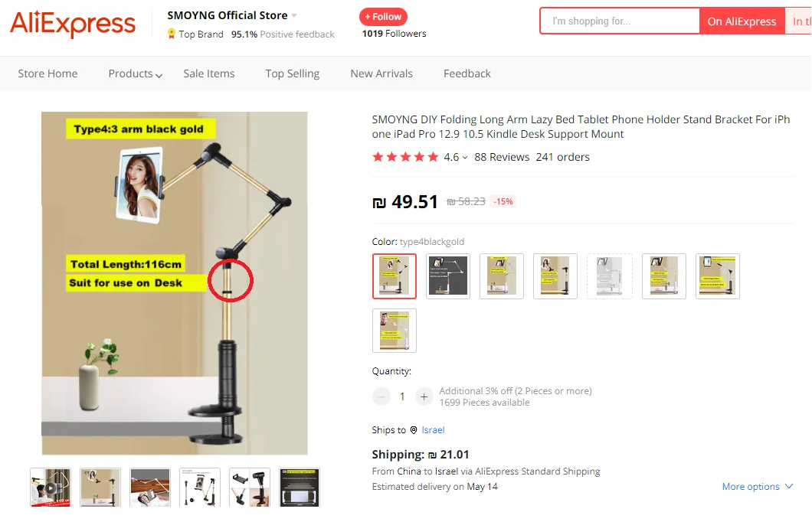The height and width of the screenshot is (522, 812).
Task: Open the Products dropdown menu
Action: (x=135, y=73)
